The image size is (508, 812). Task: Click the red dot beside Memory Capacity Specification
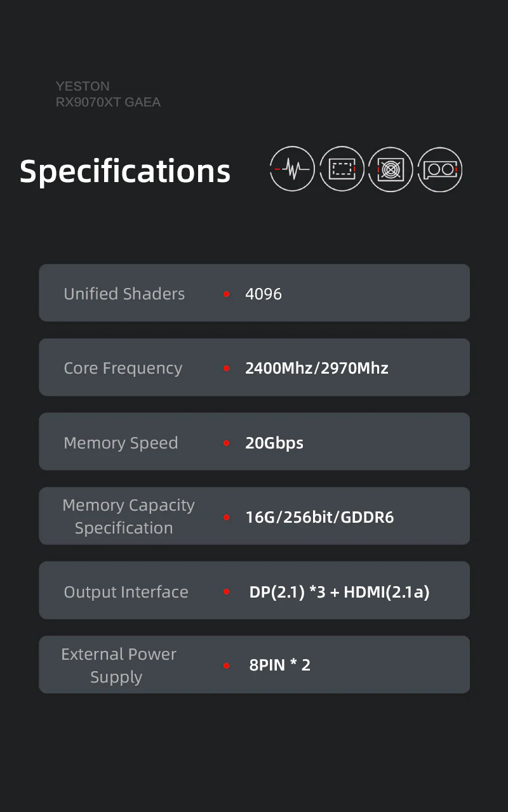pos(226,518)
